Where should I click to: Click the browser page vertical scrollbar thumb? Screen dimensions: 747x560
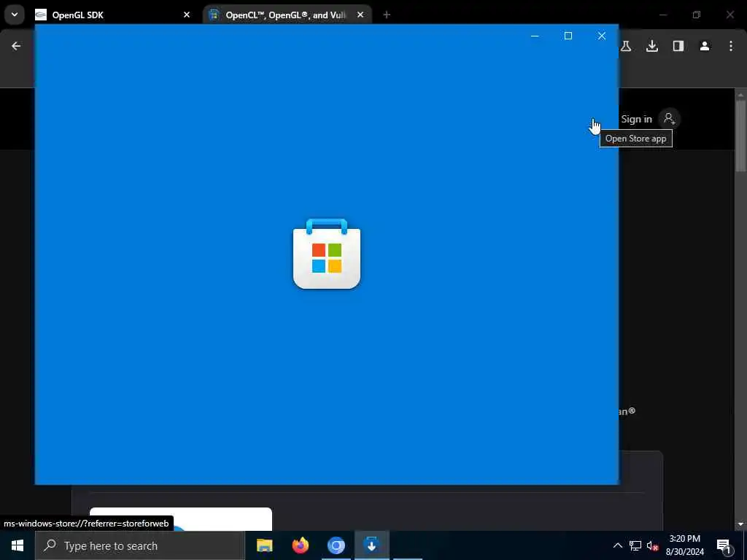(x=740, y=136)
